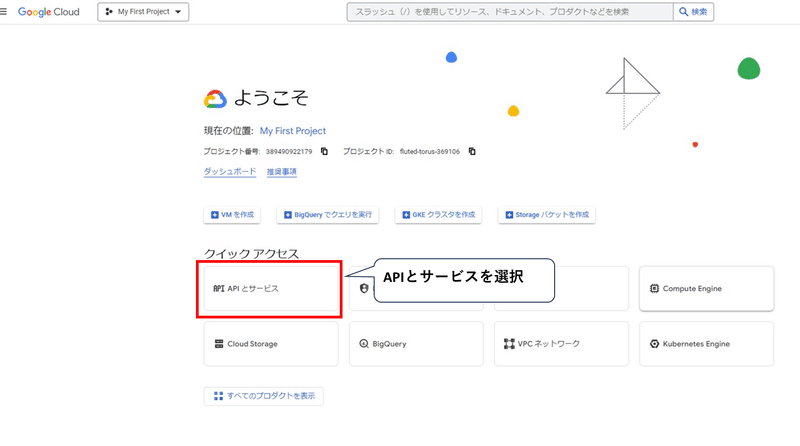Click the API icon on API とサービス card
The height and width of the screenshot is (446, 800).
point(219,288)
